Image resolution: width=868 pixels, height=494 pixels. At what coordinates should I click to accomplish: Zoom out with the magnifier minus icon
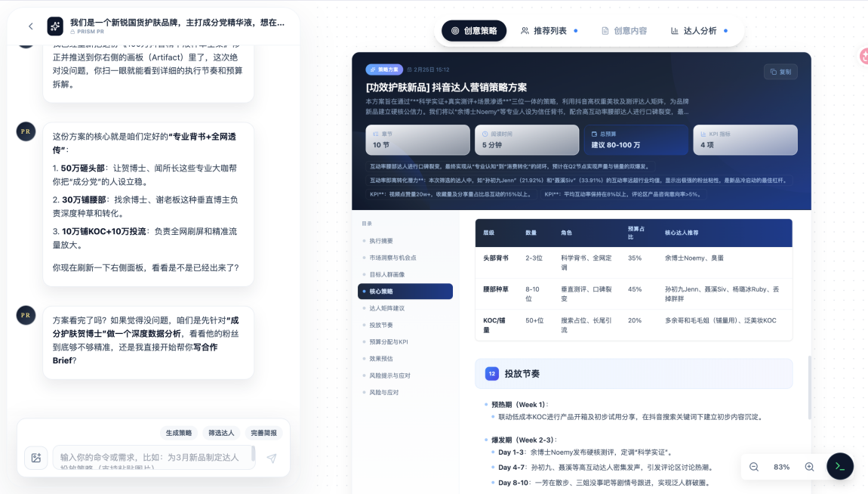tap(753, 467)
